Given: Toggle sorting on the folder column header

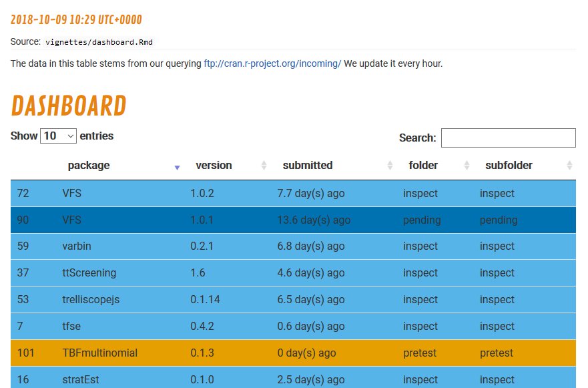Looking at the screenshot, I should coord(423,165).
